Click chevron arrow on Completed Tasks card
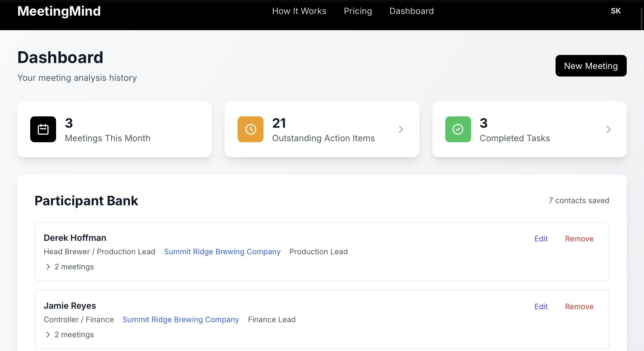 (x=608, y=129)
